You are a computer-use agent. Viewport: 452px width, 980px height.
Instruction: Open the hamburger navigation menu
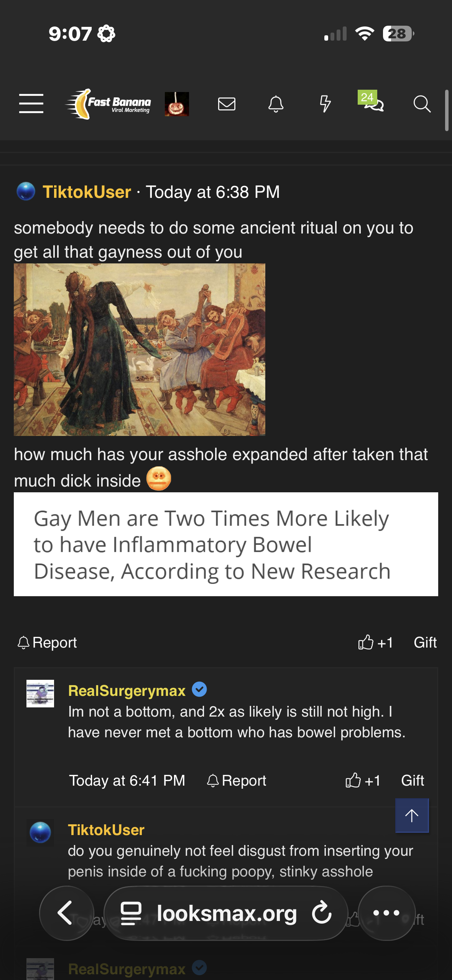point(31,104)
